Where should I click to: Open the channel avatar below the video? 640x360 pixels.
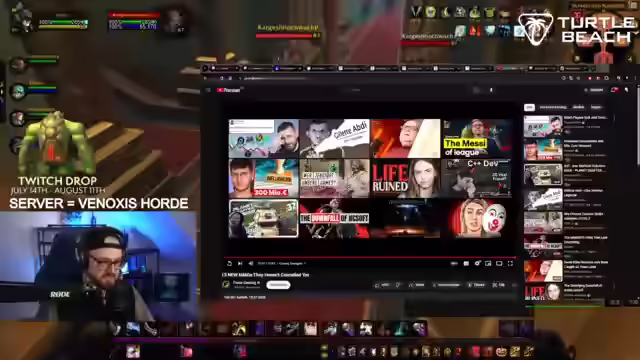pyautogui.click(x=226, y=284)
